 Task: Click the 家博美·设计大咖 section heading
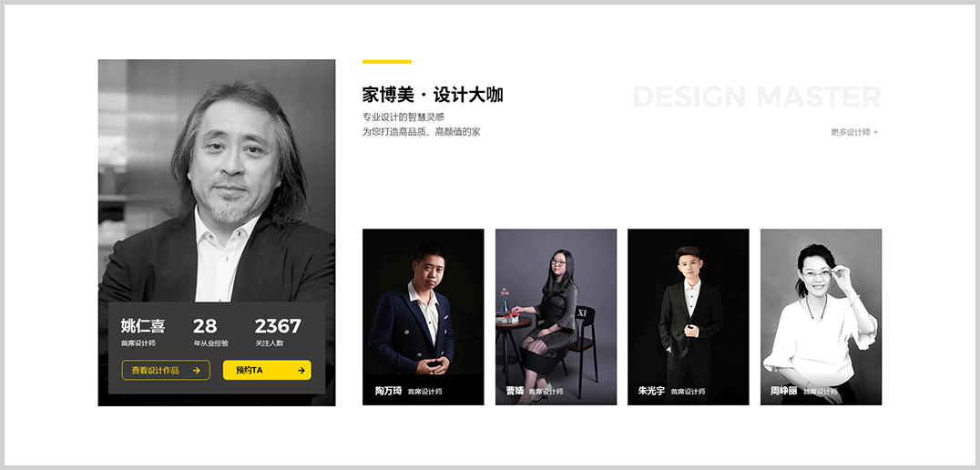pos(433,95)
